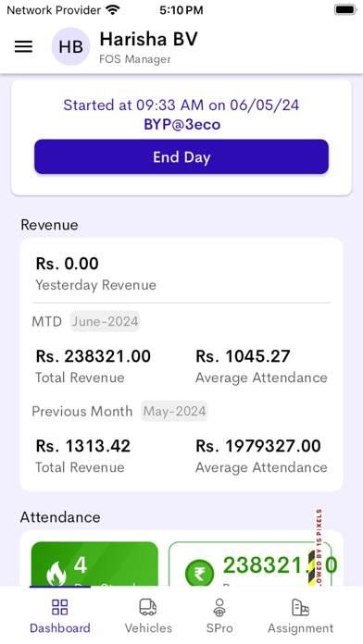Switch to the Assignment tab

coord(301,614)
